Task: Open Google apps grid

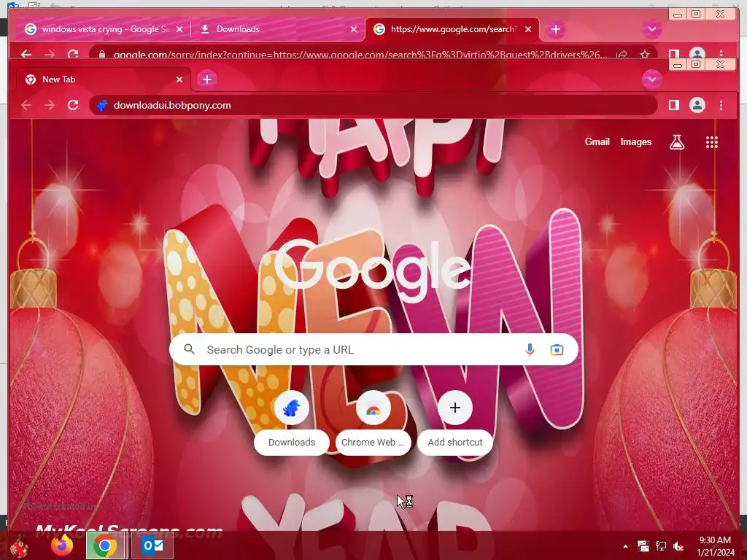Action: (x=711, y=142)
